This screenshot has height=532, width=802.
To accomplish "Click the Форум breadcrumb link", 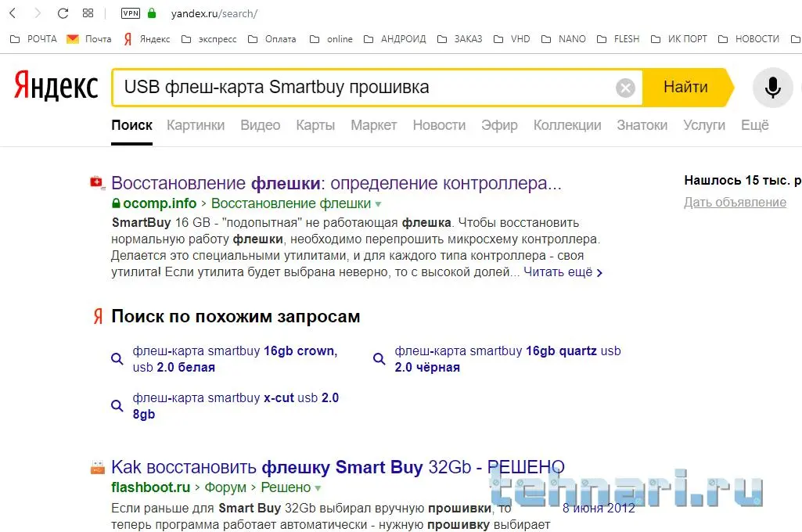I will coord(225,487).
